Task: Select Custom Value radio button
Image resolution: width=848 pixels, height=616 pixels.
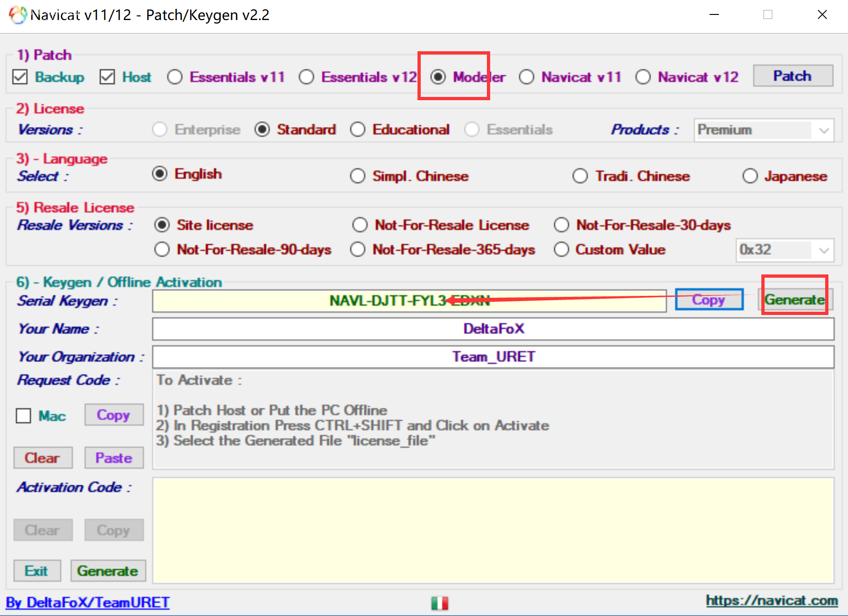Action: point(561,249)
